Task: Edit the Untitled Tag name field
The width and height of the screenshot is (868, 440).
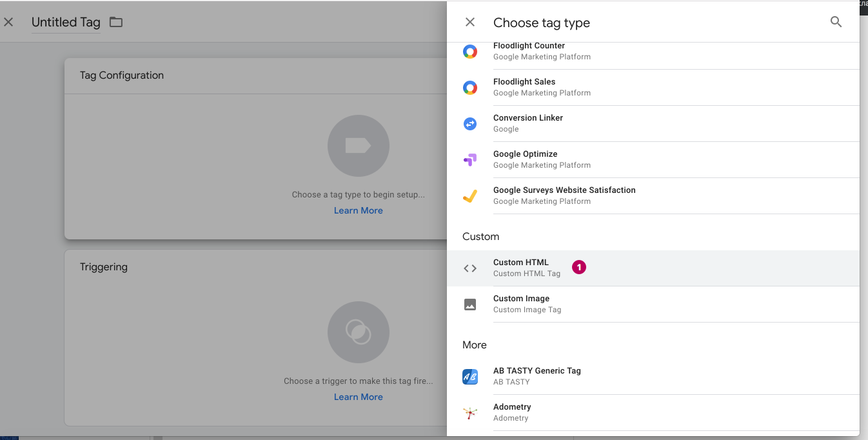Action: 66,23
